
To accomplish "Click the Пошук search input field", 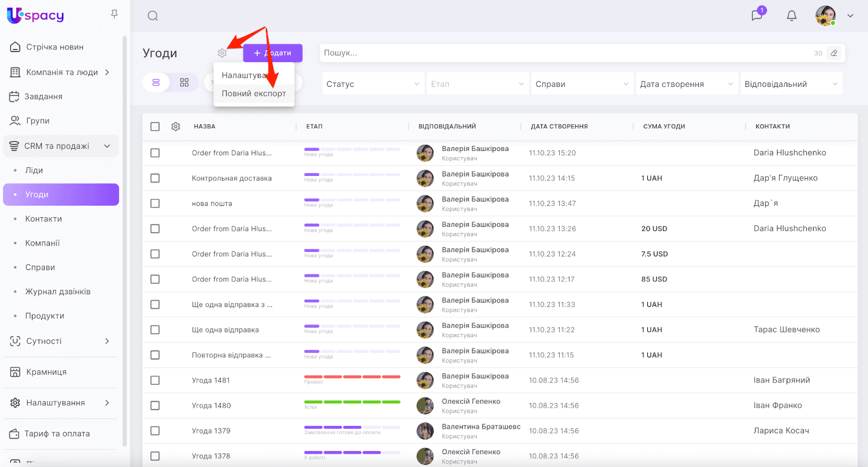I will 564,53.
